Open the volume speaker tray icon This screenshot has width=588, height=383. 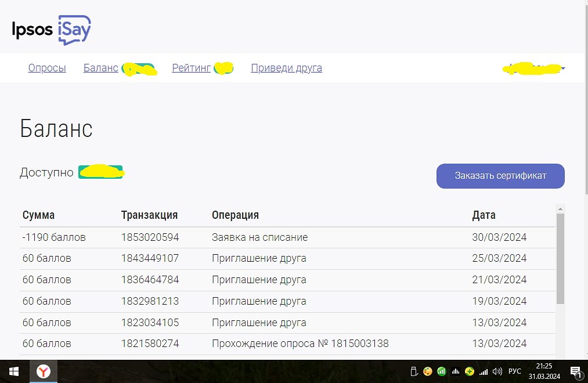[x=497, y=371]
